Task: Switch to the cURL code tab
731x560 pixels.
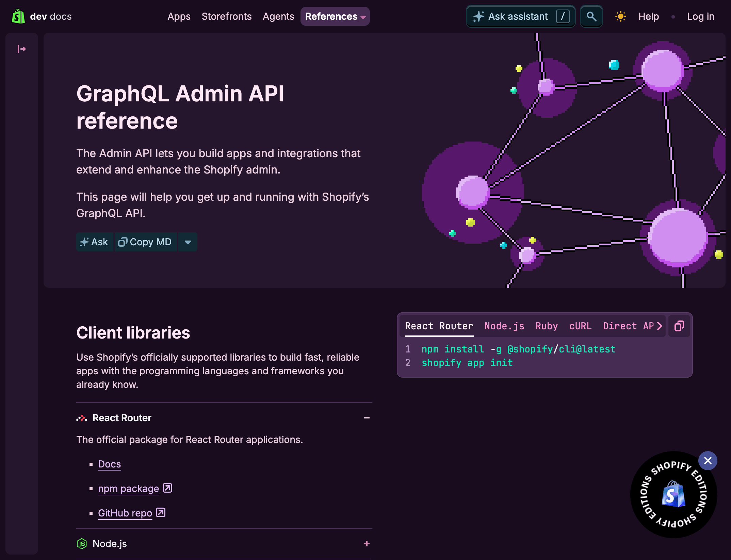Action: [580, 326]
